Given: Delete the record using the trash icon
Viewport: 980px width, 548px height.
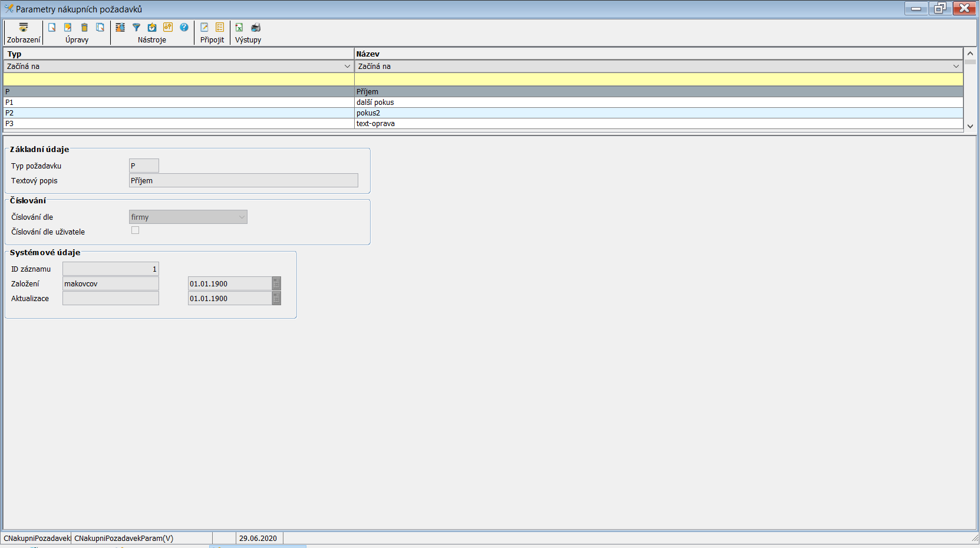Looking at the screenshot, I should click(x=84, y=28).
